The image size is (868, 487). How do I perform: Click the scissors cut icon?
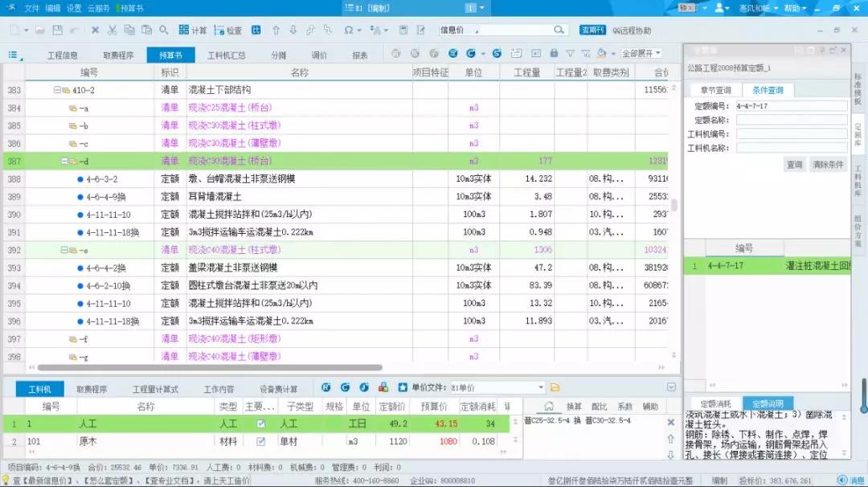[112, 31]
